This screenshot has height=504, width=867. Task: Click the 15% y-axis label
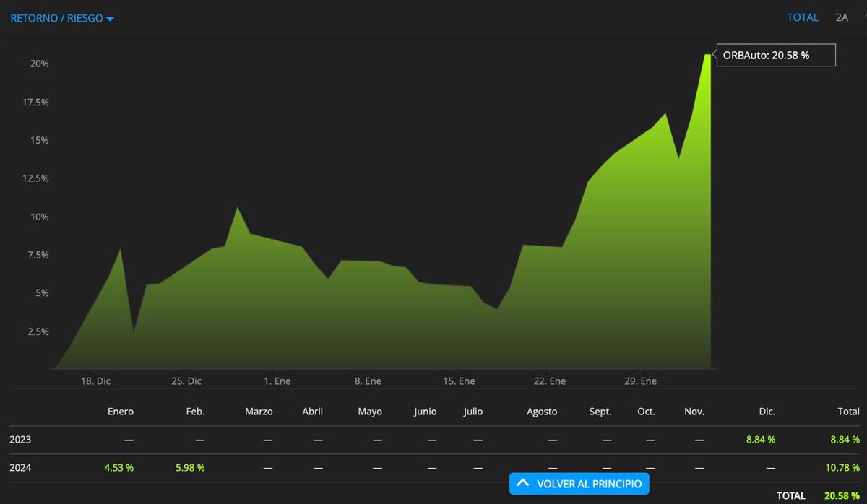(39, 140)
